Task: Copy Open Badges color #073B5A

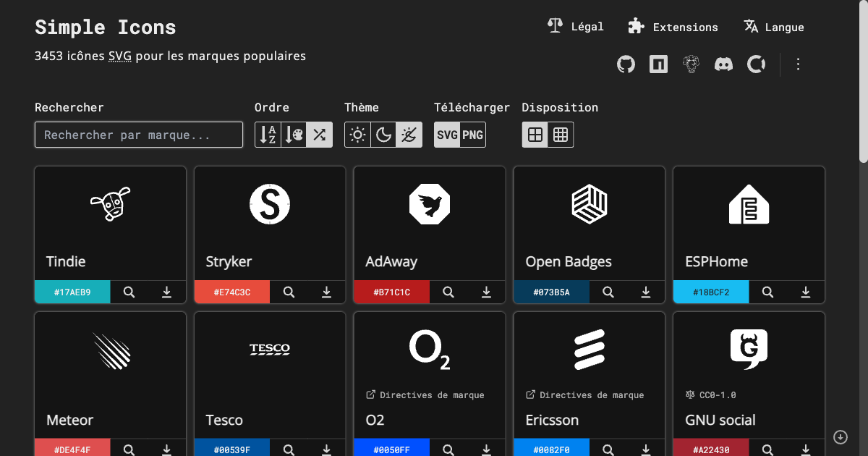Action: (x=552, y=292)
